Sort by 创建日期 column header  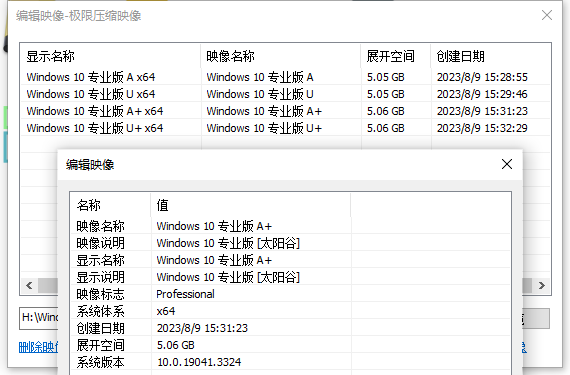click(x=491, y=56)
